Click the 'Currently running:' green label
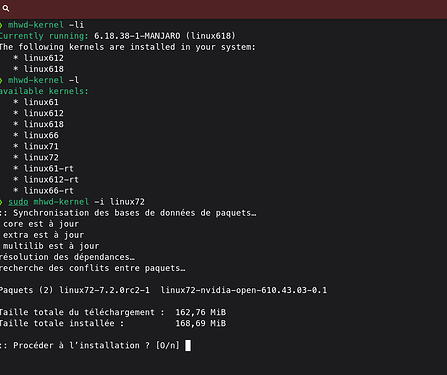 [44, 36]
